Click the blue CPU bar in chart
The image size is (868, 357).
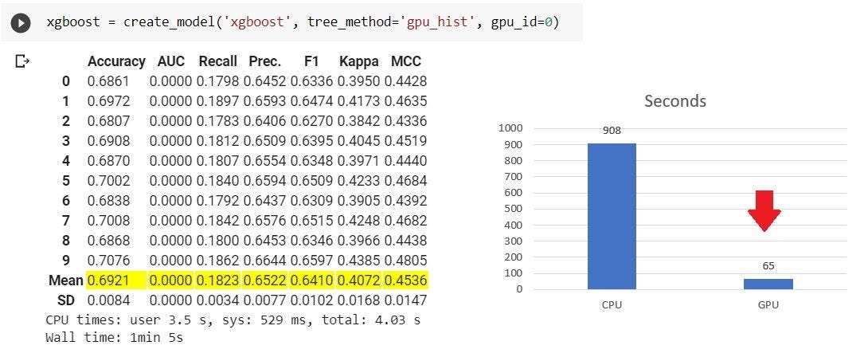pyautogui.click(x=612, y=216)
